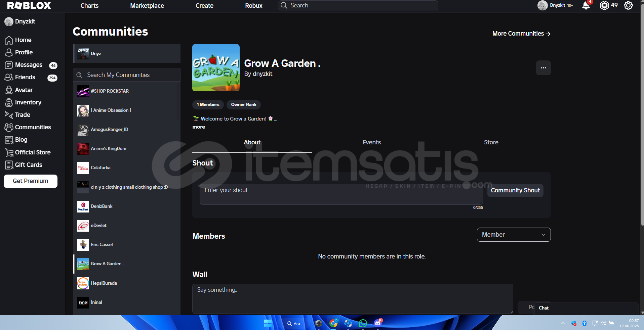Open the Windows Start button
Screen dimensions: 644x330
click(x=268, y=323)
